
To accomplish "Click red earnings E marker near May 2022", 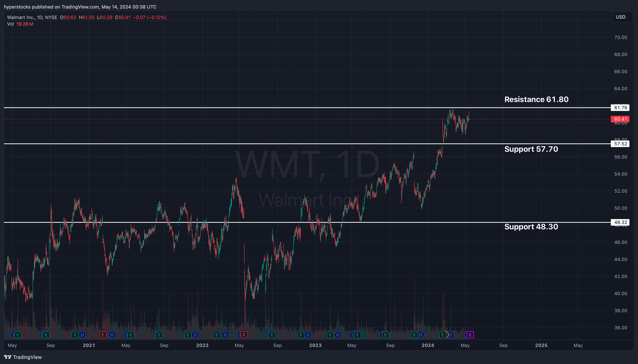I will click(x=245, y=335).
